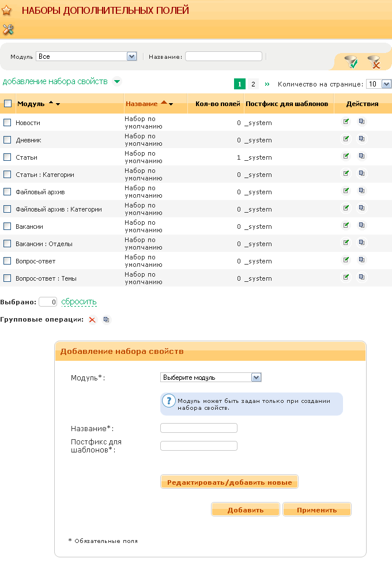Open the wrench settings tools icon
392x566 pixels.
click(x=7, y=29)
